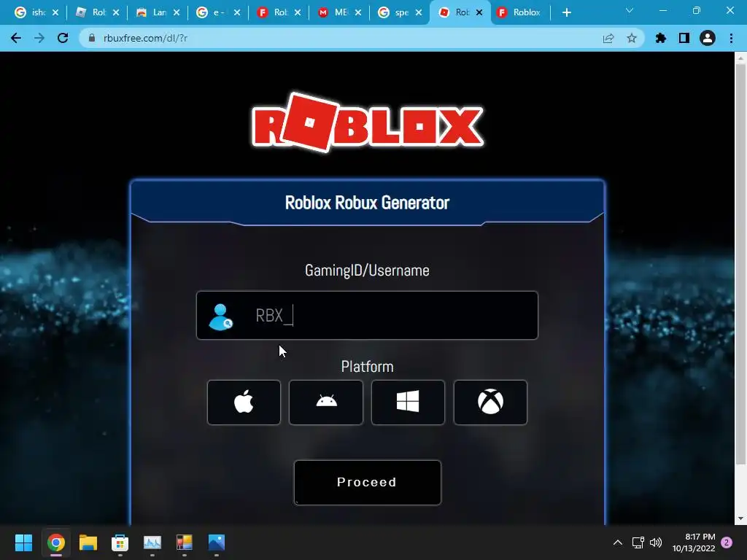Image resolution: width=747 pixels, height=560 pixels.
Task: Reload the page with refresh icon
Action: (63, 38)
